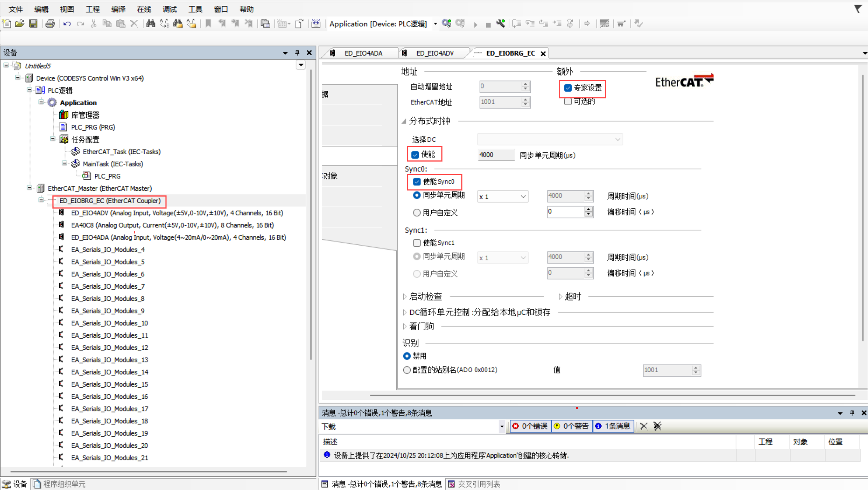
Task: Open the 选择DC dropdown
Action: (549, 139)
